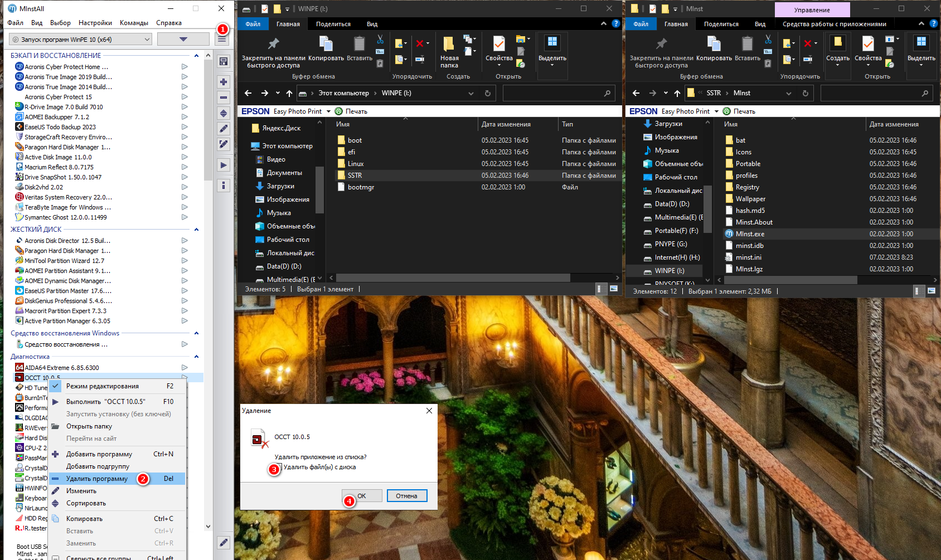Open the blank dropdown next to the profile combo
This screenshot has height=560, width=941.
coord(183,39)
